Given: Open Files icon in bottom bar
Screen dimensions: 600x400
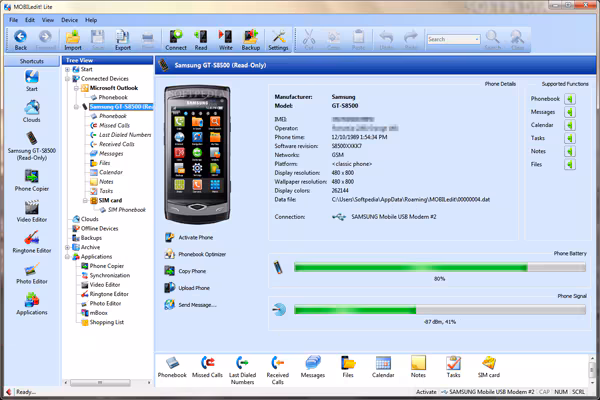Looking at the screenshot, I should pos(348,367).
